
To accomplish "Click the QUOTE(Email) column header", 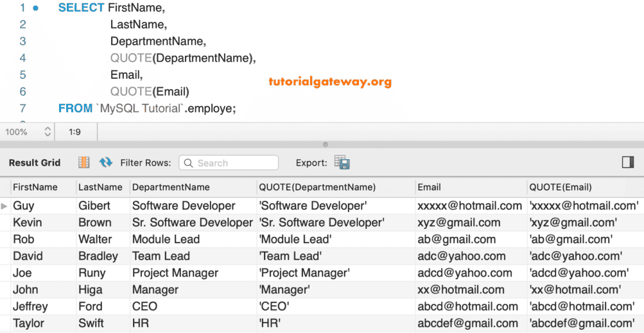I will coord(561,187).
